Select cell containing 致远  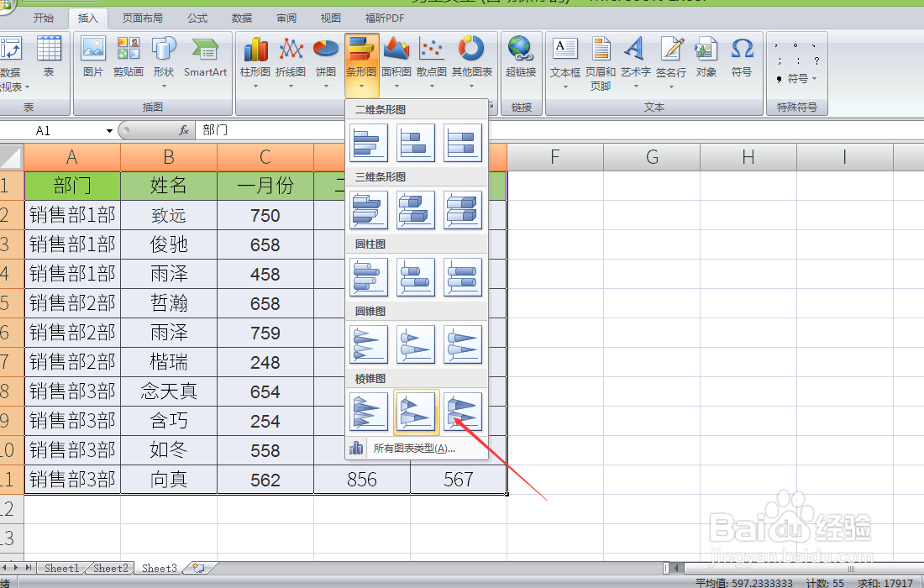point(169,215)
